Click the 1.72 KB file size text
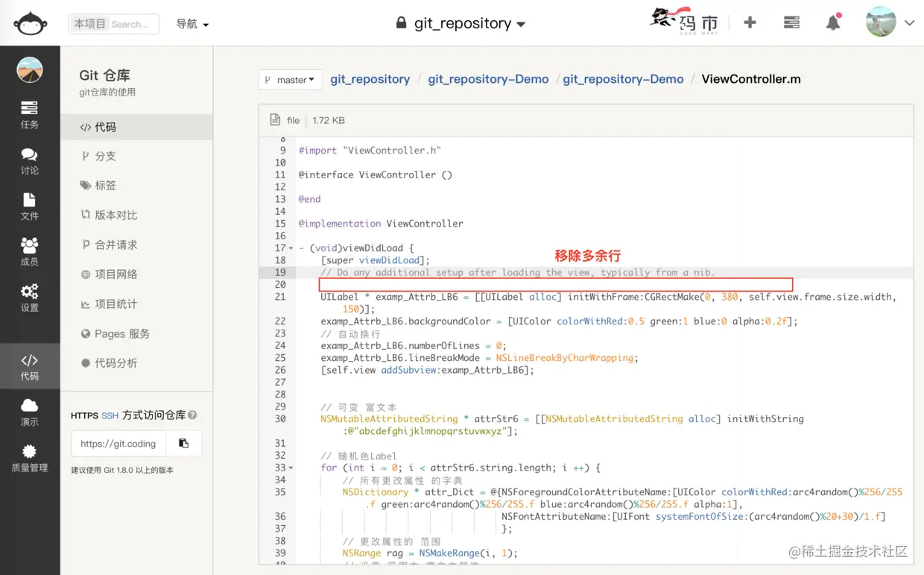The image size is (924, 575). pos(329,120)
